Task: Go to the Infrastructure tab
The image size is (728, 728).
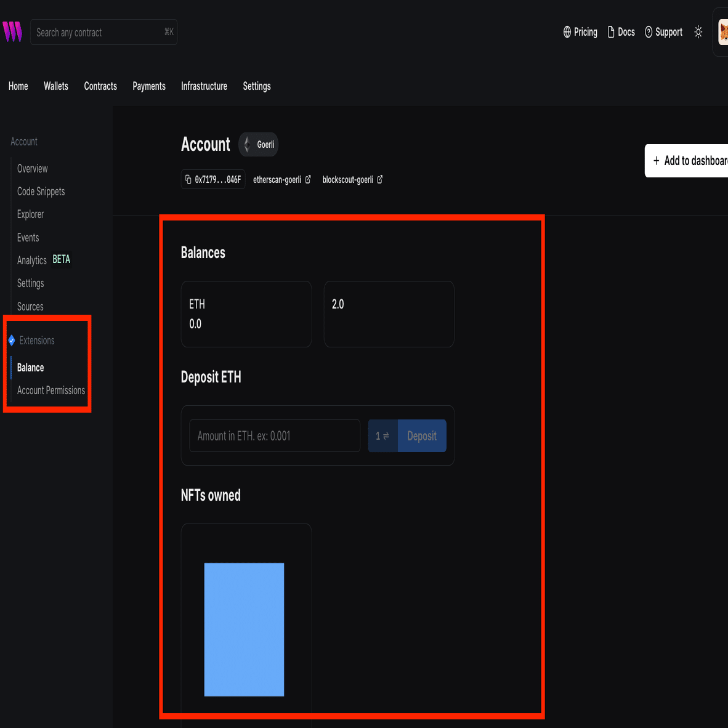Action: pos(204,86)
